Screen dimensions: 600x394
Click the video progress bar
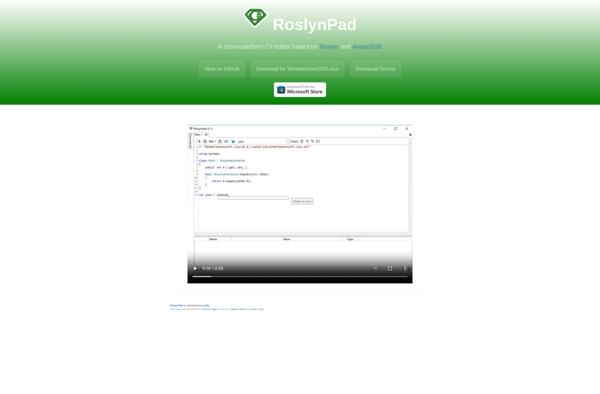pyautogui.click(x=300, y=276)
